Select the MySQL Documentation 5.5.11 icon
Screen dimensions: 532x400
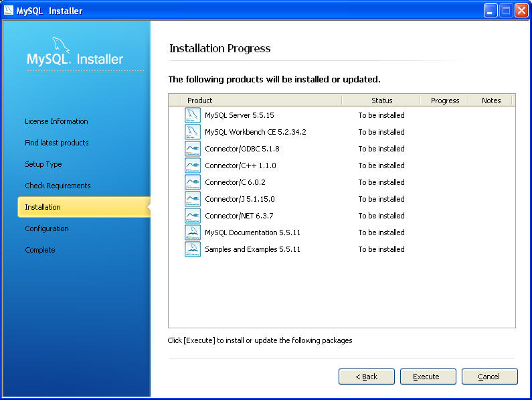click(193, 232)
